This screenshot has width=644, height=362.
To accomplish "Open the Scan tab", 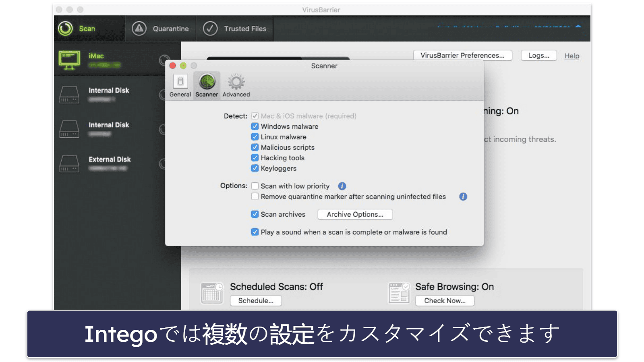I will tap(89, 29).
